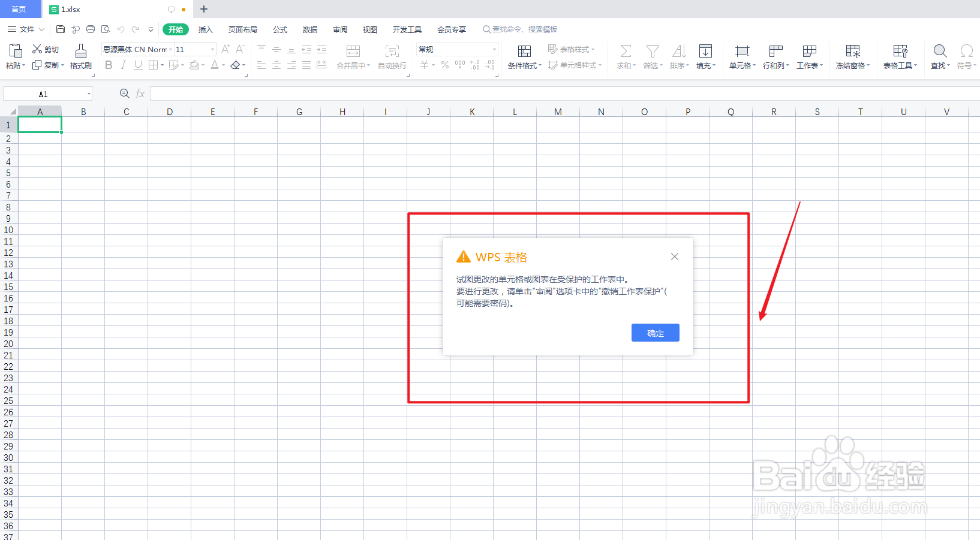980x540 pixels.
Task: Switch to the 数据 ribbon tab
Action: click(x=310, y=29)
